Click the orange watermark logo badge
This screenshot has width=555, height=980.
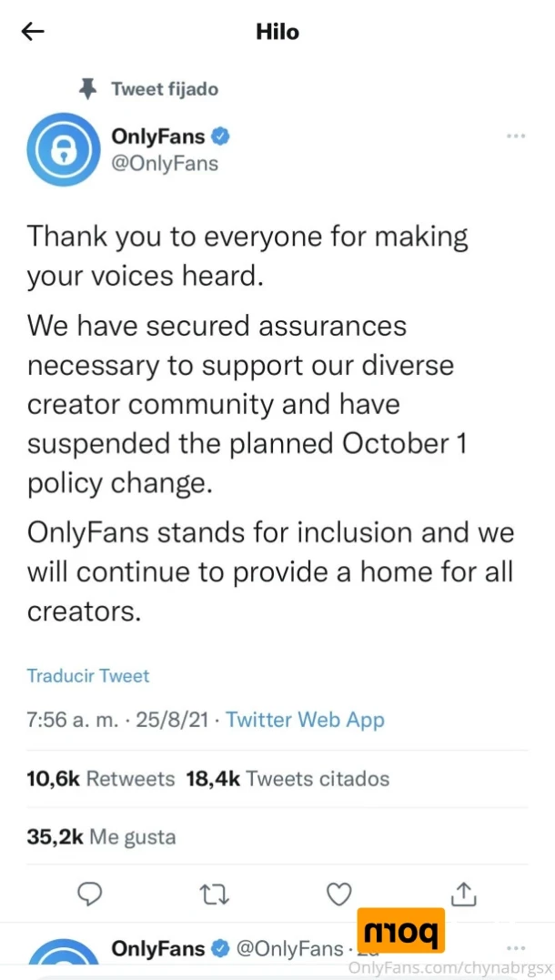point(403,931)
